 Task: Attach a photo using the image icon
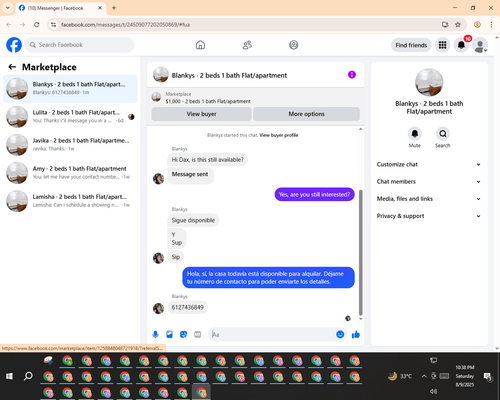pos(169,334)
